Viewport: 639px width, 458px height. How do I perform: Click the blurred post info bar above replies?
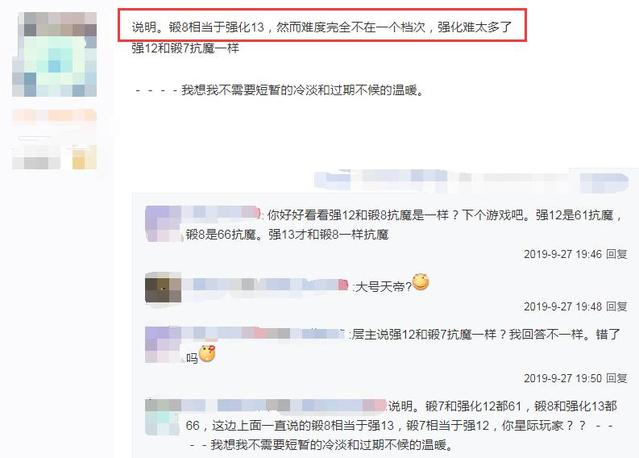[x=471, y=181]
